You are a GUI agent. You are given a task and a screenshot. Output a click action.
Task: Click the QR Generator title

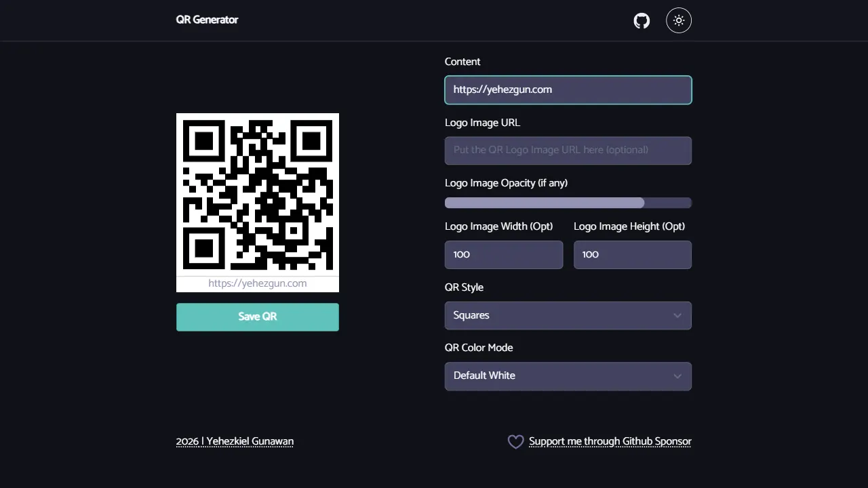coord(207,20)
